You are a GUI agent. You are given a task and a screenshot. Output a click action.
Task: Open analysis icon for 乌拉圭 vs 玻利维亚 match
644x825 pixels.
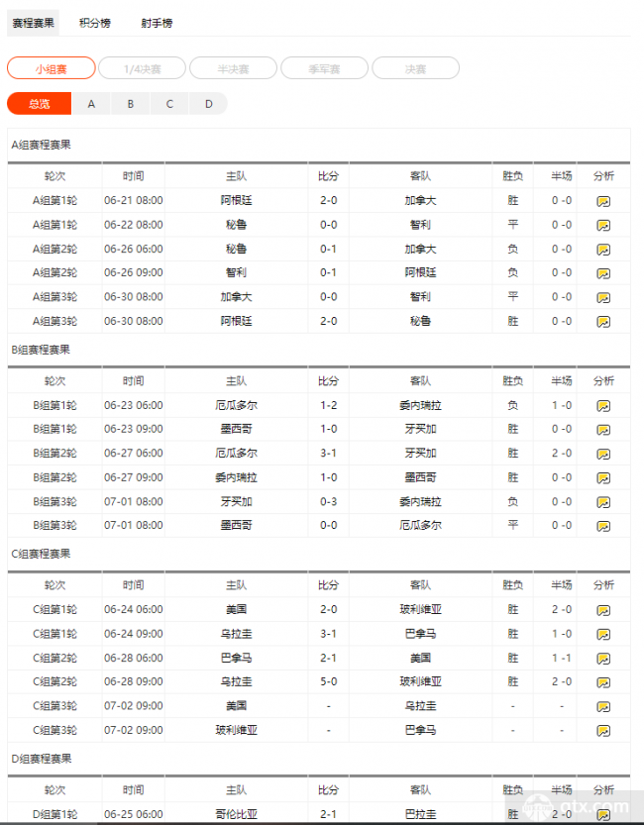[603, 681]
